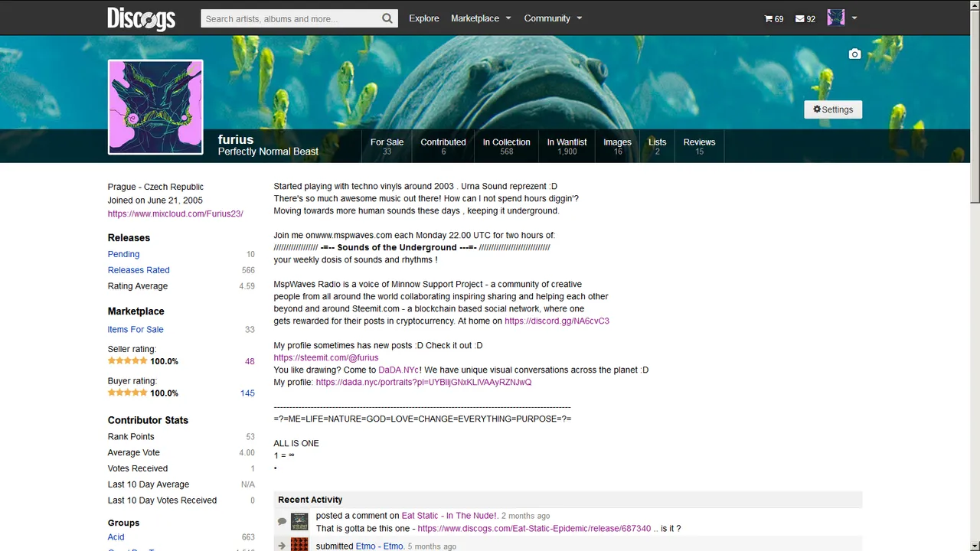Open the Lists tab
980x551 pixels.
[x=657, y=146]
